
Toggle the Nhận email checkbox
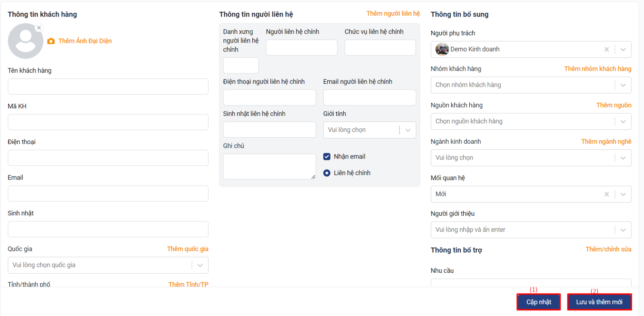tap(327, 157)
